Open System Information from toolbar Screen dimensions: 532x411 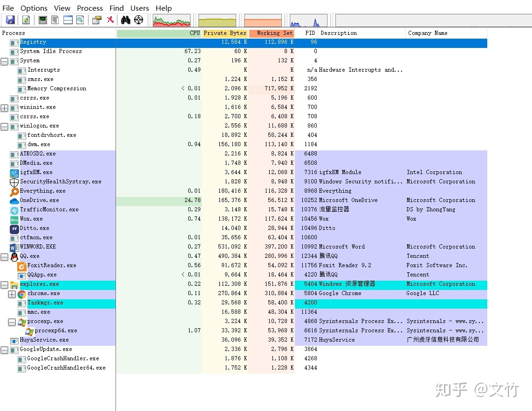click(43, 20)
